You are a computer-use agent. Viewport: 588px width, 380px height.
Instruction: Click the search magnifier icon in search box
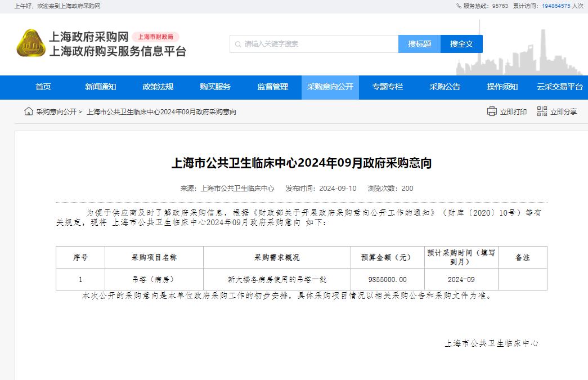point(238,44)
